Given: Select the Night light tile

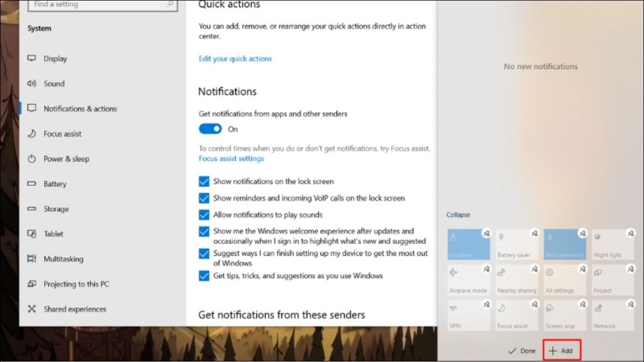Looking at the screenshot, I should coord(613,245).
